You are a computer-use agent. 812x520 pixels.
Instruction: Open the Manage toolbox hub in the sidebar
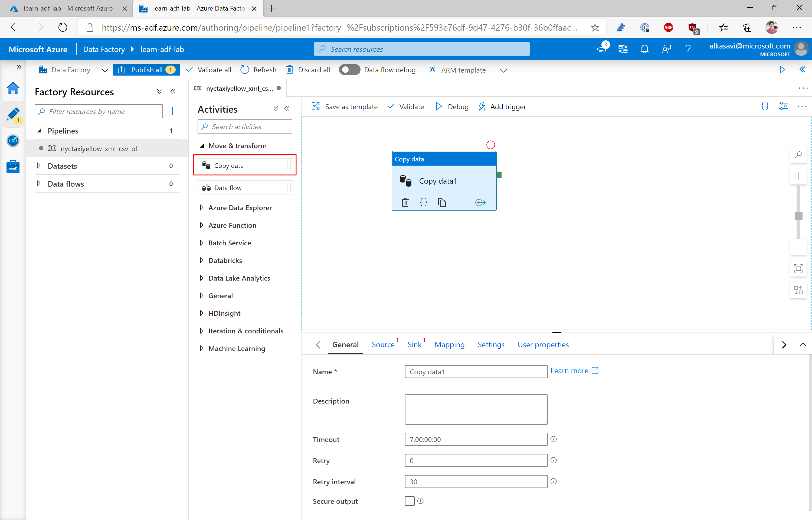click(x=13, y=167)
